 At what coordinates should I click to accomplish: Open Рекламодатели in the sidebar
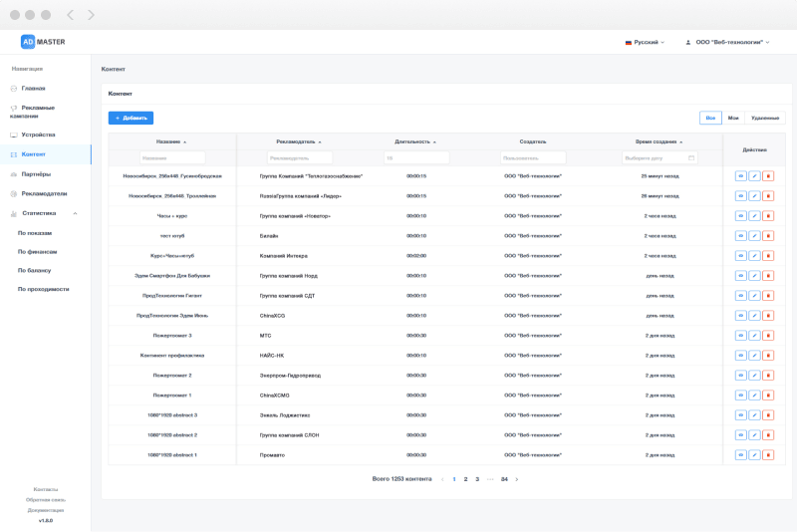44,193
